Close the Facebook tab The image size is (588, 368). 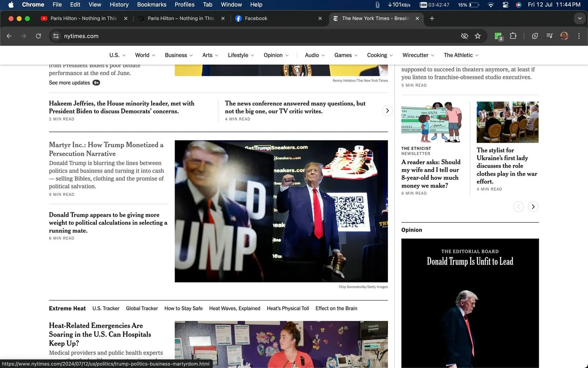(320, 18)
